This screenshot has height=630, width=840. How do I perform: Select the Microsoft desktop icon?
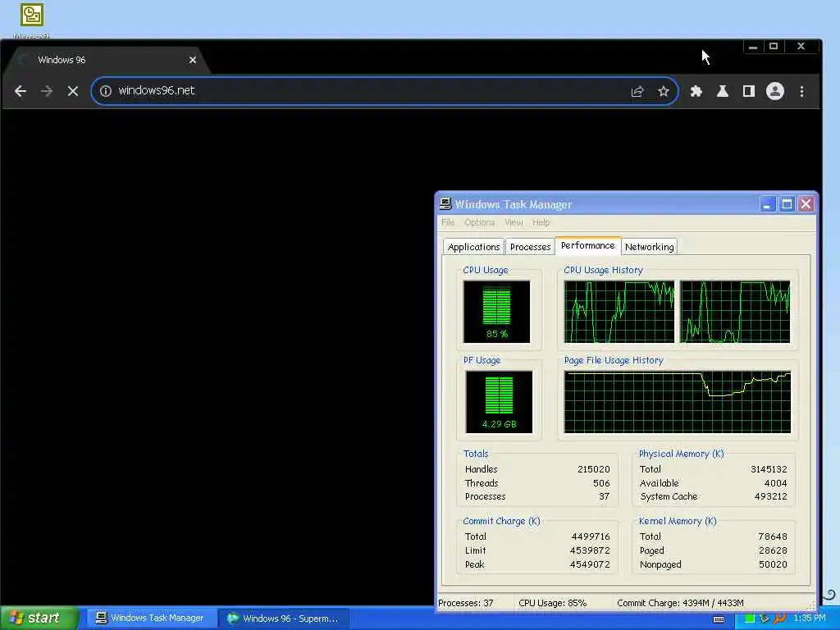pos(32,21)
